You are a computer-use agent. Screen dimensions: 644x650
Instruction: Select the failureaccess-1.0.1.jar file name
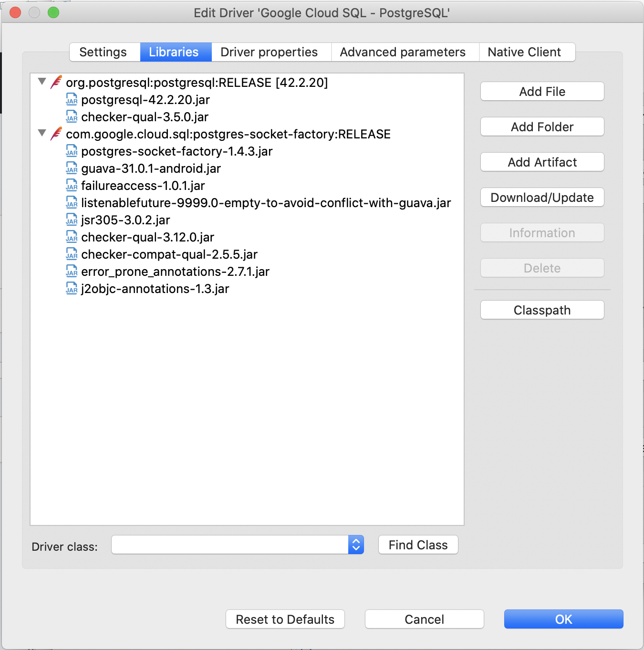143,186
